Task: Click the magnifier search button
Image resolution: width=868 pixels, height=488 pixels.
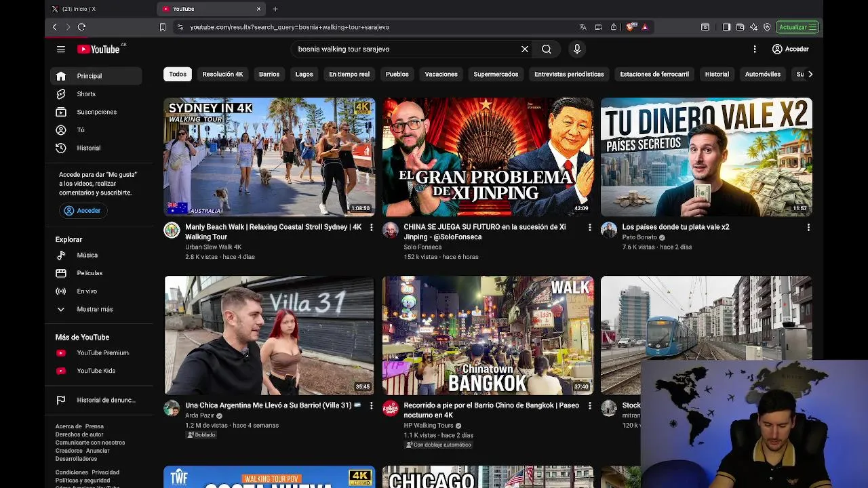Action: tap(547, 49)
